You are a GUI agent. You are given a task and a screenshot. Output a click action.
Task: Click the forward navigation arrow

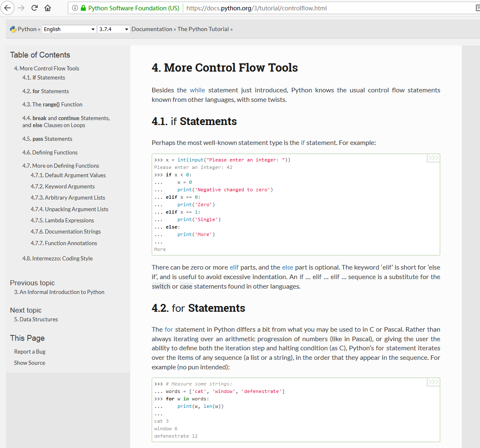pos(21,7)
